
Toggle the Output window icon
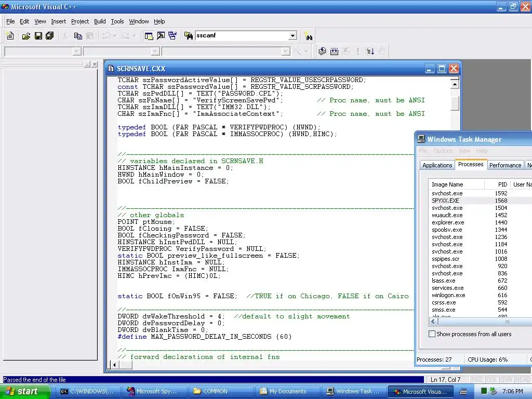(161, 36)
